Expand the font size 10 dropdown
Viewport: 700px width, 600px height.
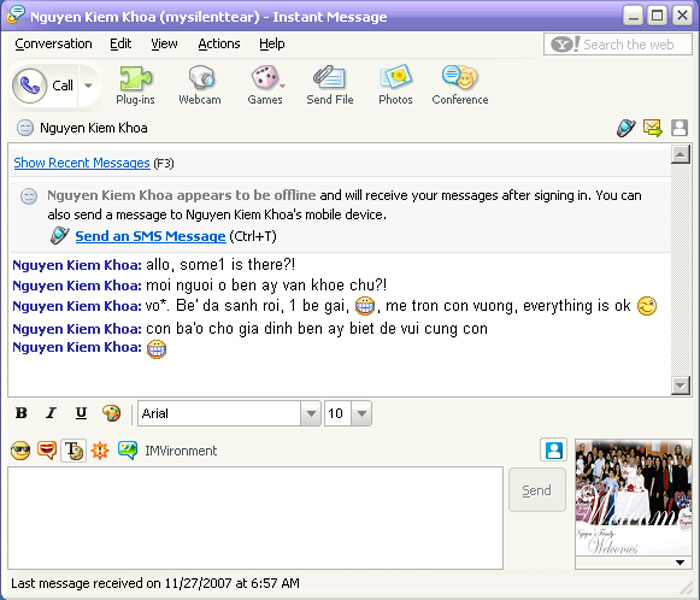coord(362,413)
